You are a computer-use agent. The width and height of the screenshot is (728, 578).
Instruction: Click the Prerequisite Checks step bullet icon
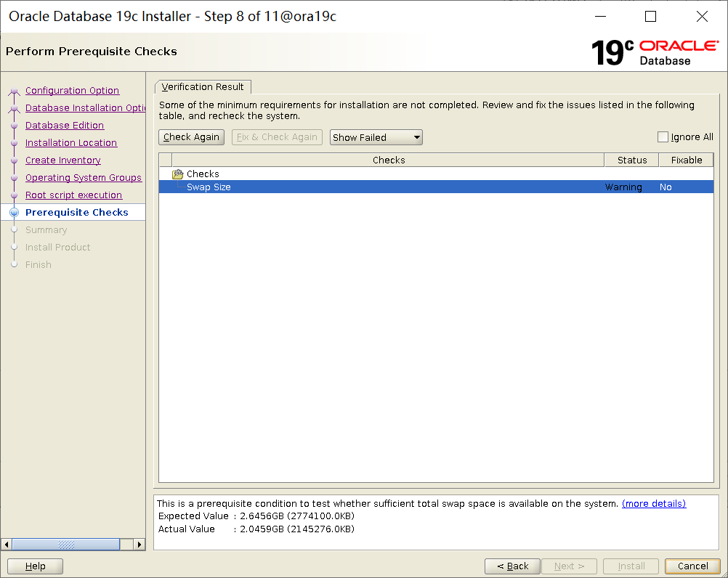(x=15, y=213)
